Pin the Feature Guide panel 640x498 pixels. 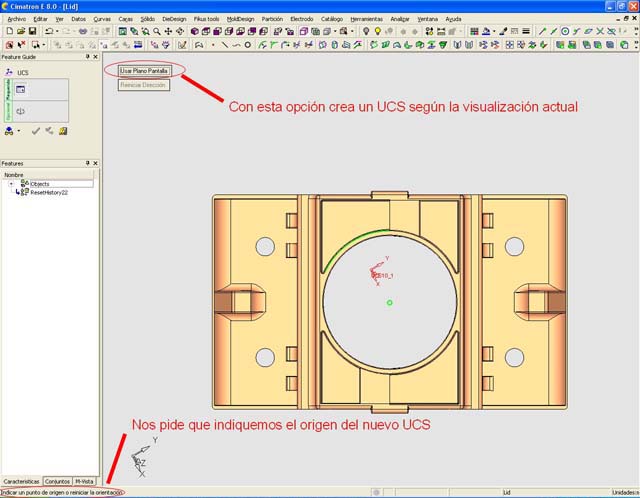click(89, 57)
